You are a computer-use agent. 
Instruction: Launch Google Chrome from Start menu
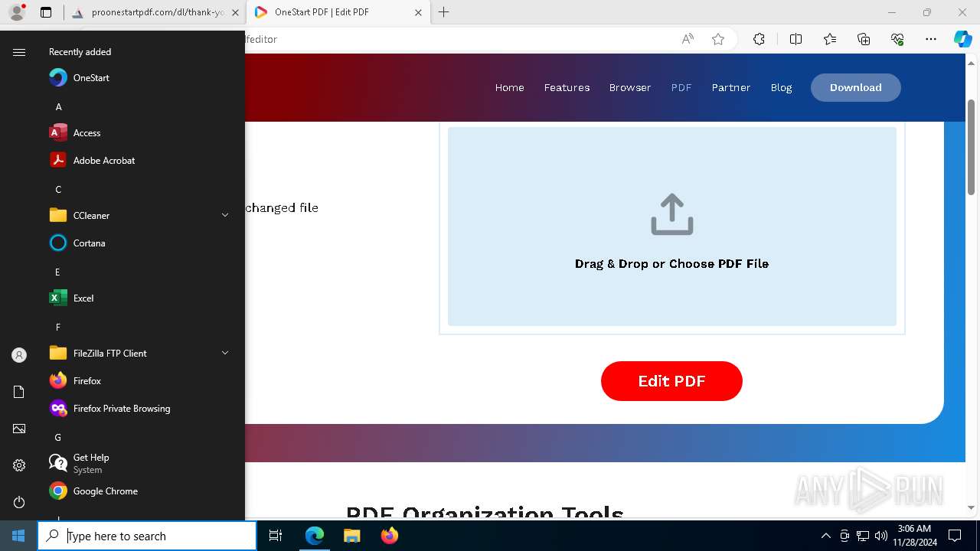pyautogui.click(x=138, y=491)
